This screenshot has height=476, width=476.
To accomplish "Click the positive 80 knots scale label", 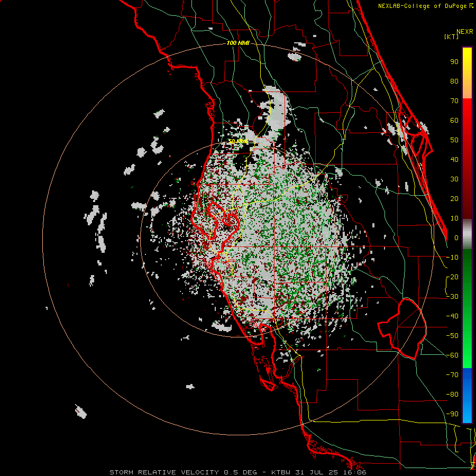I will tap(454, 81).
